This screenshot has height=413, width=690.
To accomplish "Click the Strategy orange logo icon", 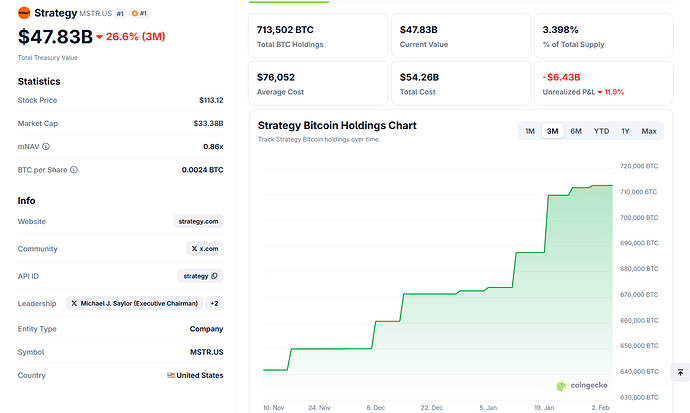I will pyautogui.click(x=24, y=13).
